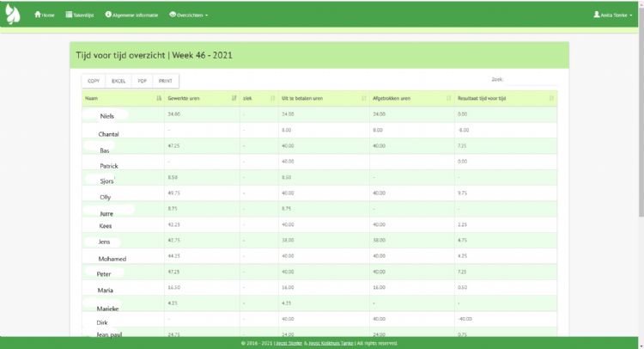Focus the Zoek search field

click(x=531, y=80)
